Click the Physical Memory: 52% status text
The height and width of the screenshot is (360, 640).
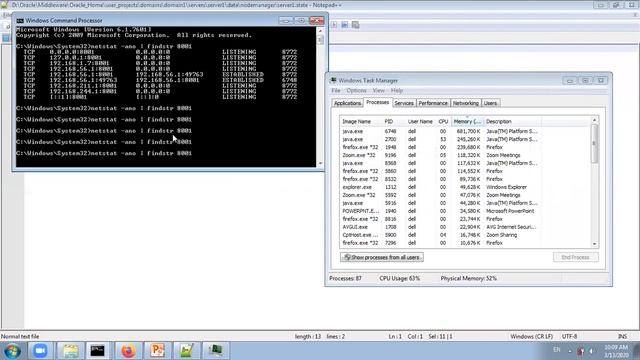(469, 278)
